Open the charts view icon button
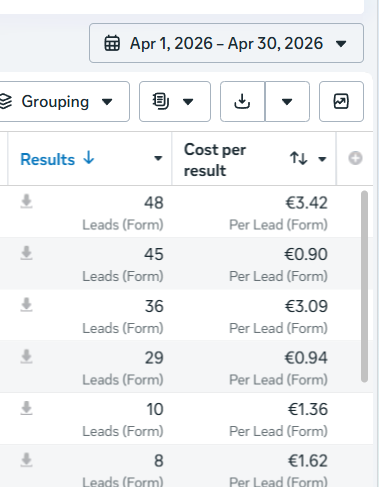The image size is (379, 487). pos(341,101)
